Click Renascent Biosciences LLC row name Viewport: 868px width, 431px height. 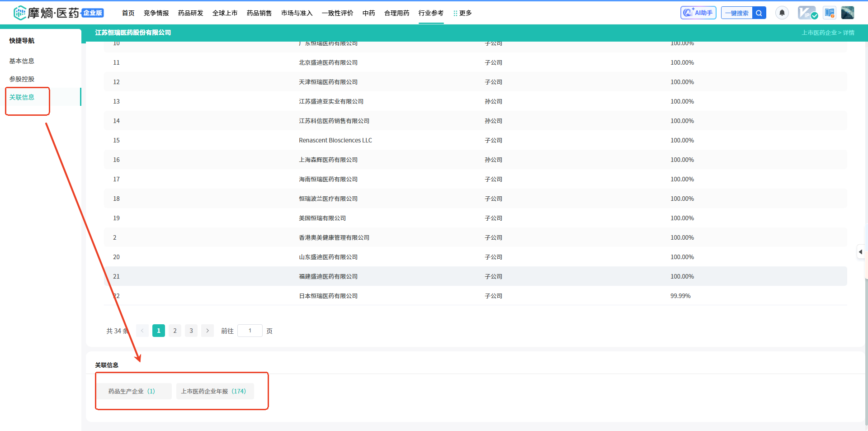click(x=335, y=140)
